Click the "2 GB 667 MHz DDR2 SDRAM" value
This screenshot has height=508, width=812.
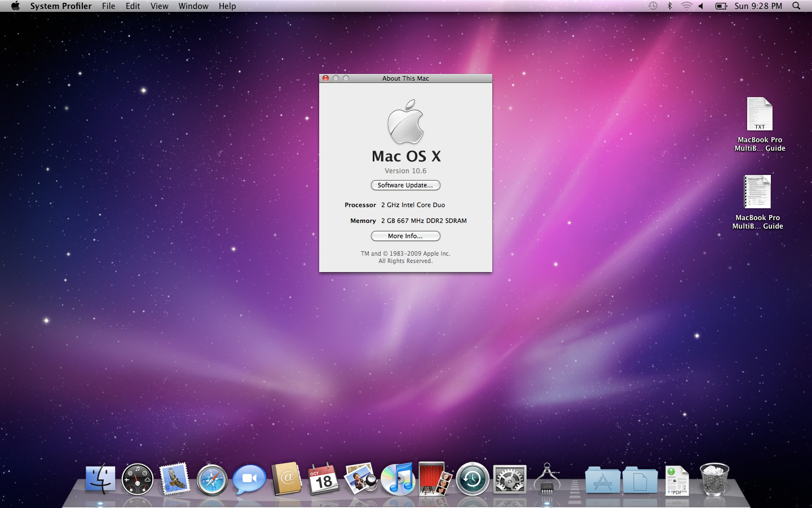tap(424, 221)
